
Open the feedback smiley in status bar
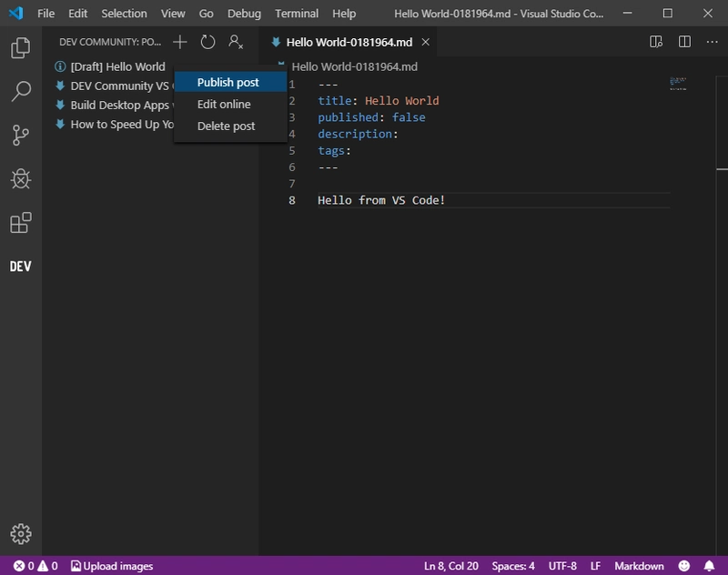tap(684, 566)
